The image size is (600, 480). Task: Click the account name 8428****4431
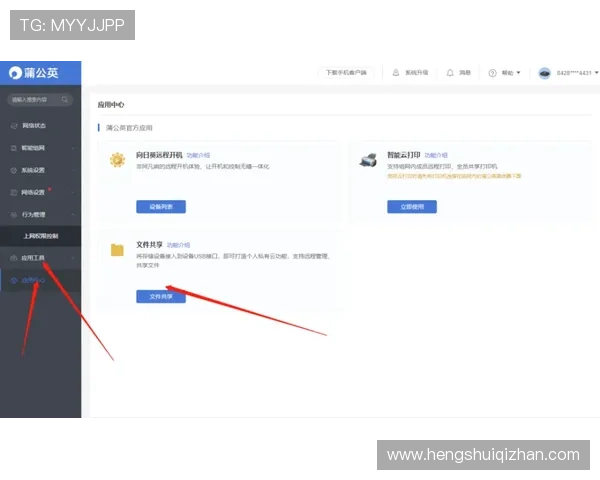[574, 73]
